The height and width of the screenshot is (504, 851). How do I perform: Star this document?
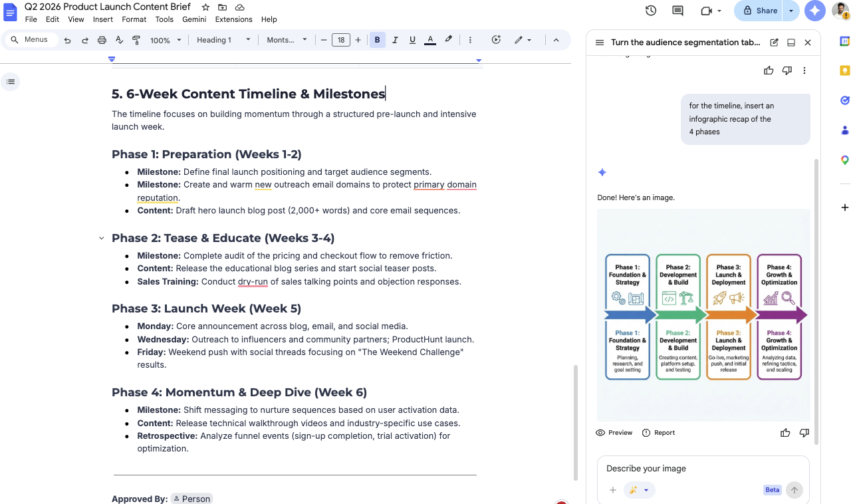coord(205,7)
